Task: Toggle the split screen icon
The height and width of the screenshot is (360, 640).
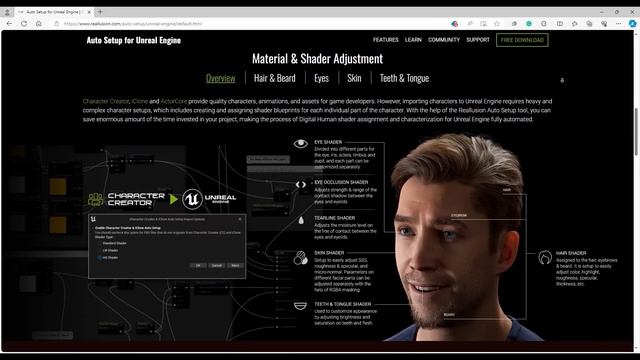Action: [560, 24]
